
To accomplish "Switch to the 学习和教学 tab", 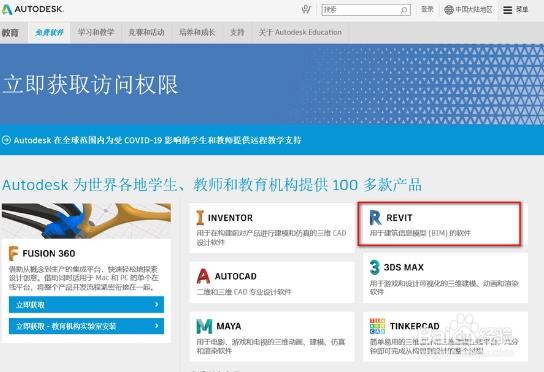I will [x=96, y=33].
